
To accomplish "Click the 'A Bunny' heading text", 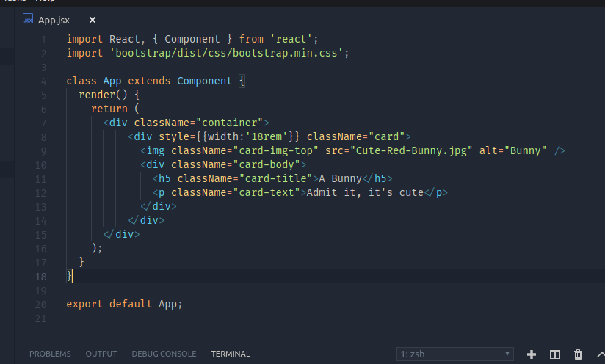I will (x=341, y=178).
